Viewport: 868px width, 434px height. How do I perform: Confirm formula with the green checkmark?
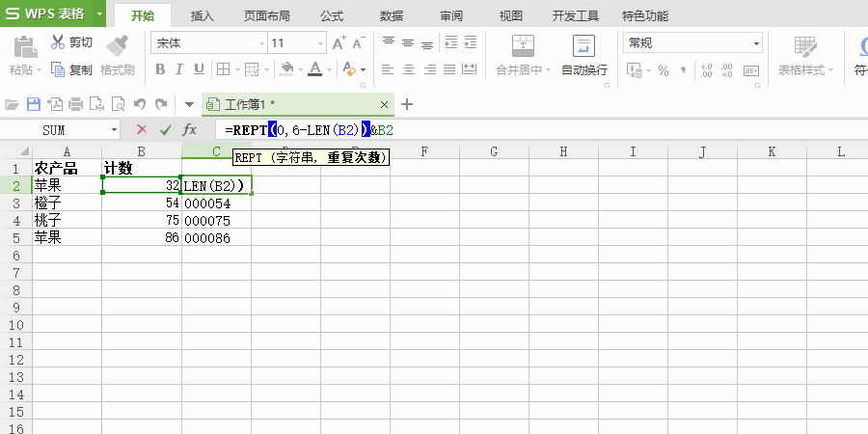click(166, 129)
